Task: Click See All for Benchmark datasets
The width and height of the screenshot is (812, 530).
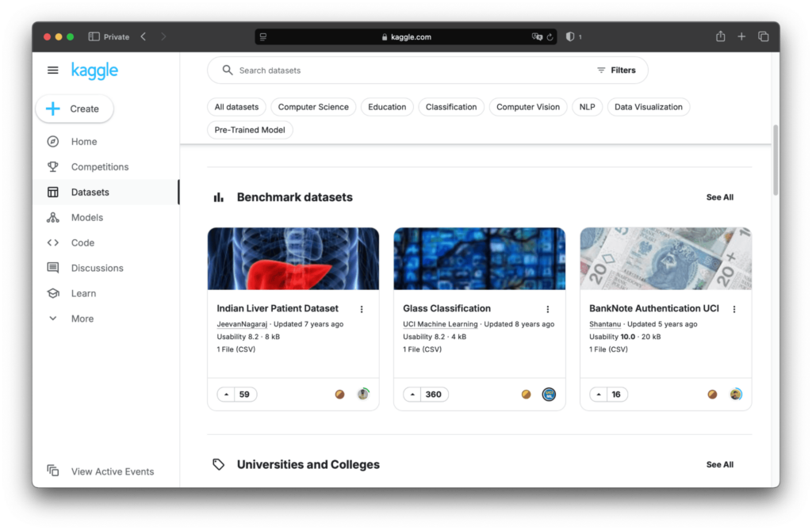Action: (x=719, y=197)
